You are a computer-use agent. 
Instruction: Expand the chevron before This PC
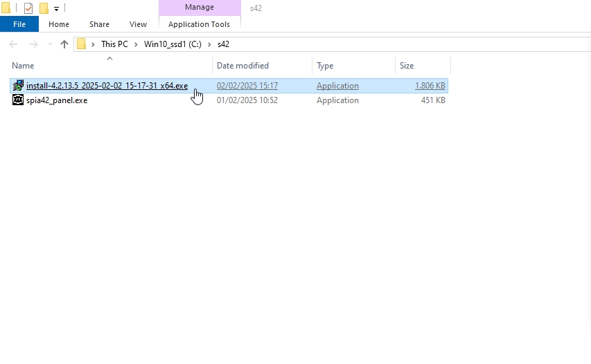[93, 44]
